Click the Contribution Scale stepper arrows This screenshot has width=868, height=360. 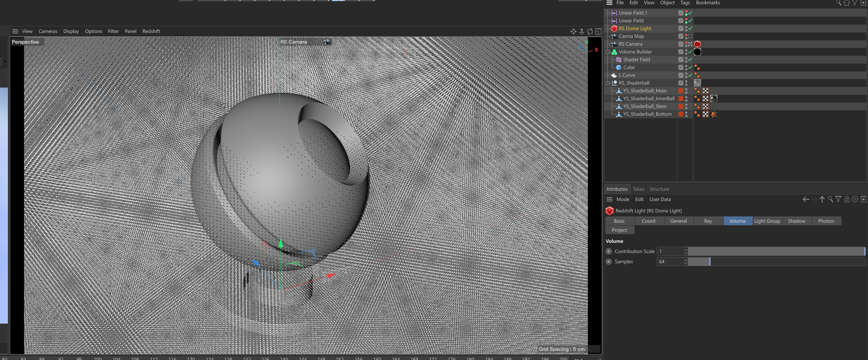tap(685, 251)
